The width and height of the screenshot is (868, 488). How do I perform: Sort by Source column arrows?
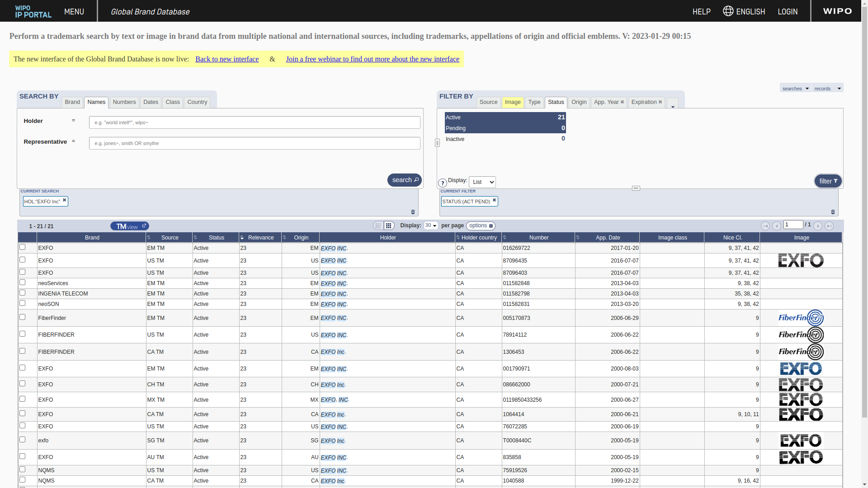coord(149,238)
